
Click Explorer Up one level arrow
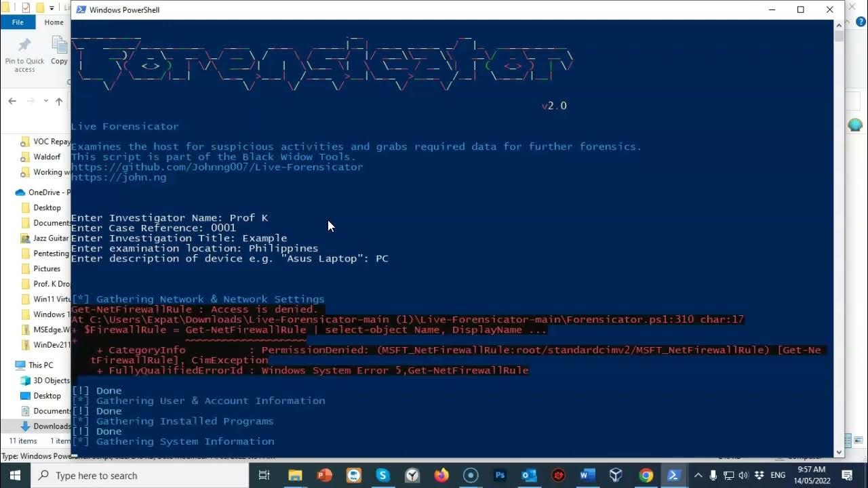tap(59, 101)
